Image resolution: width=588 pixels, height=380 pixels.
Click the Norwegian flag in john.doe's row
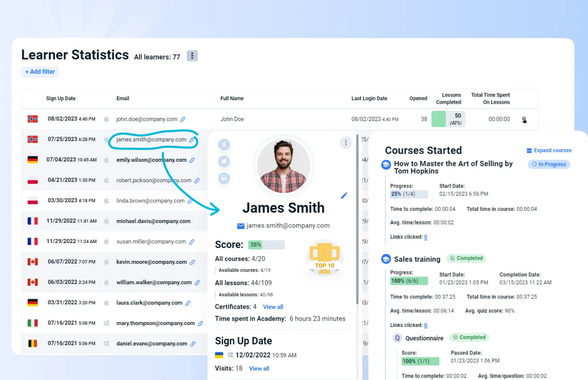(x=32, y=118)
